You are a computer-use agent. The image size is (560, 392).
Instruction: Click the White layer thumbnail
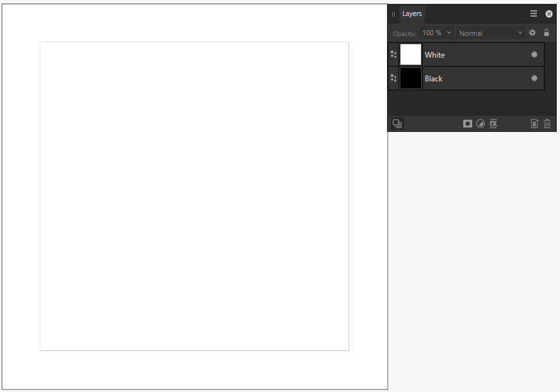(x=411, y=54)
